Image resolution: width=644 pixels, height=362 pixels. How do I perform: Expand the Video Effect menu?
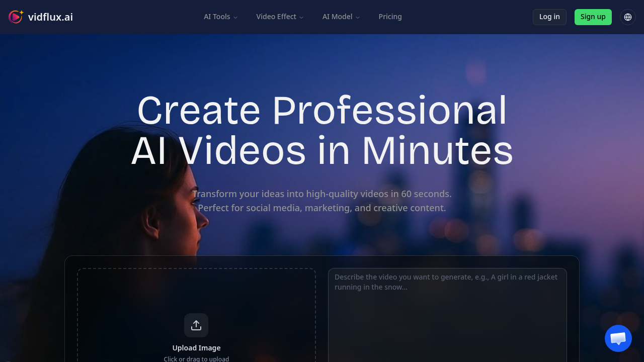(280, 17)
